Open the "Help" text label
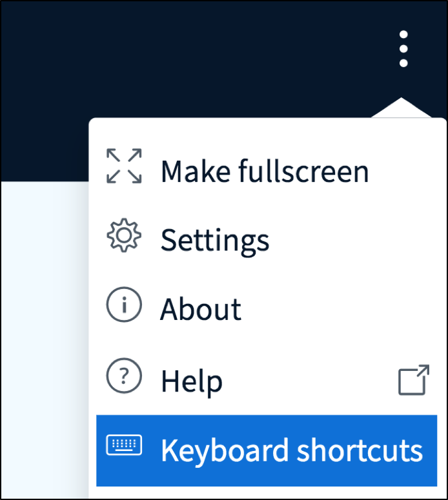 (192, 381)
